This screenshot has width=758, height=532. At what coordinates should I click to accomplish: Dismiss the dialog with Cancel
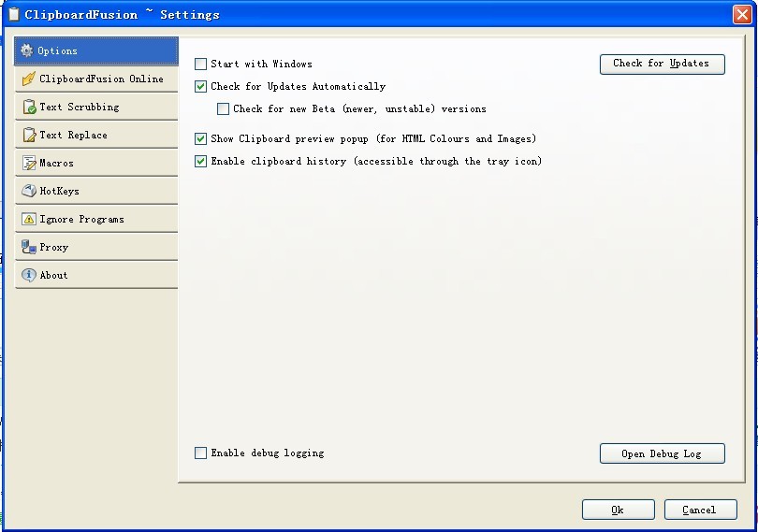pyautogui.click(x=700, y=510)
